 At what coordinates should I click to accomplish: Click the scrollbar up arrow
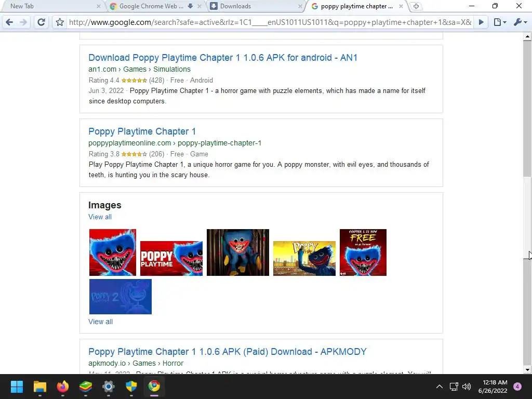click(x=527, y=36)
